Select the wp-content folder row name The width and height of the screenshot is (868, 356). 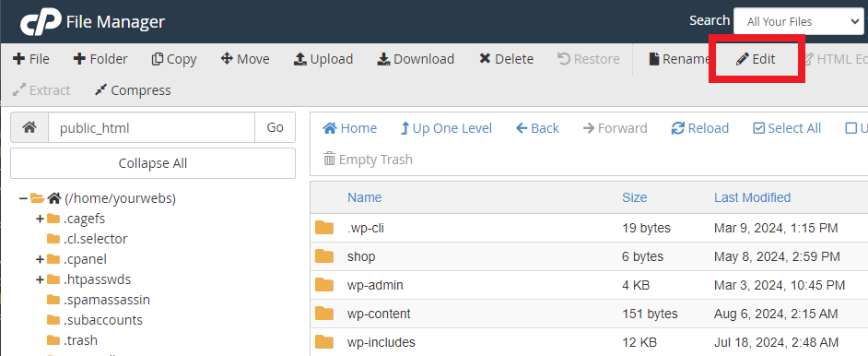tap(379, 314)
